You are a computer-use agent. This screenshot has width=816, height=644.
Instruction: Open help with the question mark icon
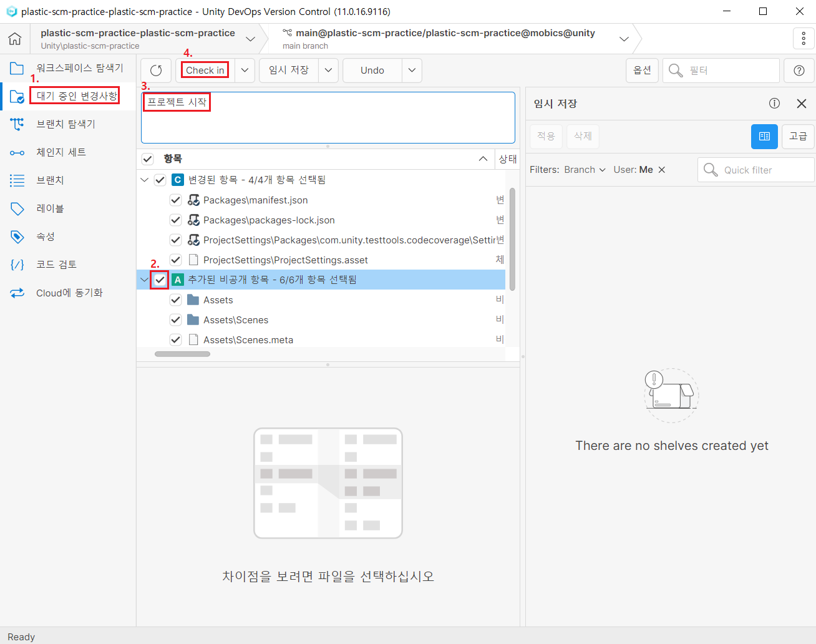799,71
